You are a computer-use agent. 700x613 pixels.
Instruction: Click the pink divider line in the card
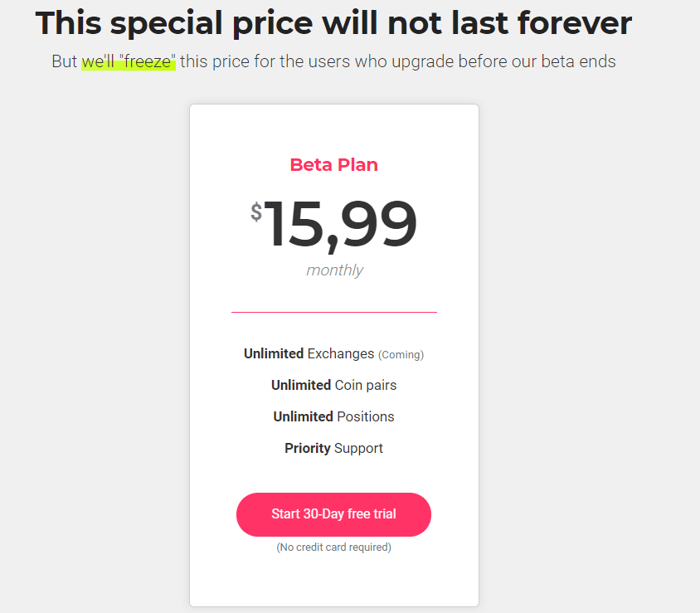tap(334, 312)
